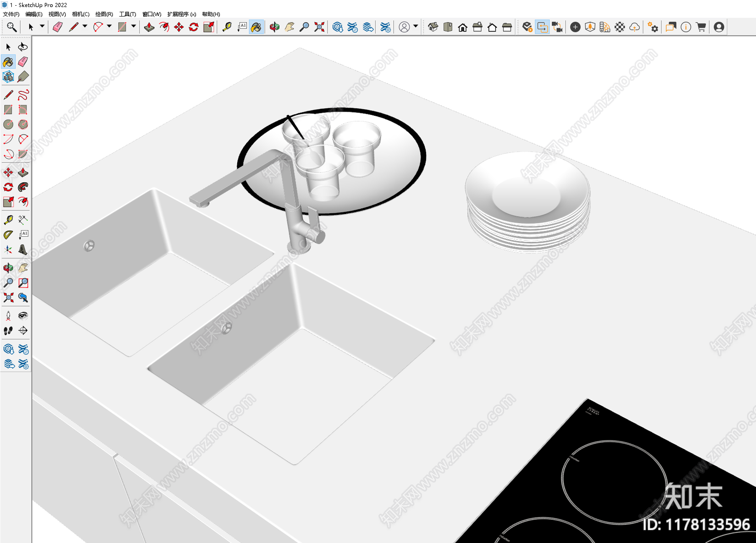This screenshot has height=543, width=756.
Task: Open the 窗口(W) menu
Action: tap(151, 14)
